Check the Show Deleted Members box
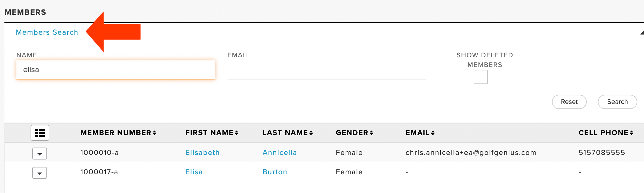 (480, 77)
